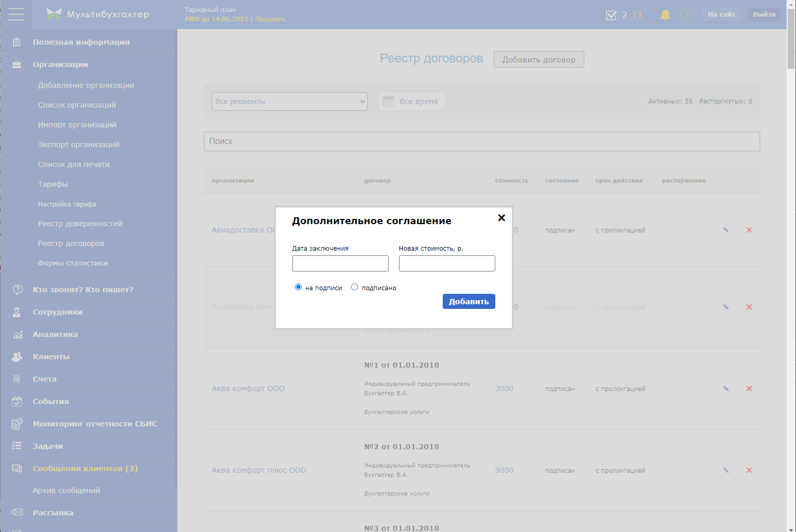Click the Дата заключения input field
The image size is (796, 532).
click(x=340, y=264)
